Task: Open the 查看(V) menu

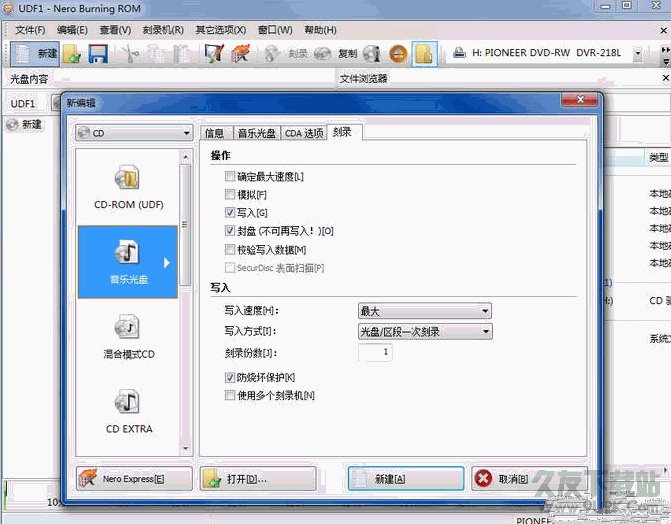Action: [x=115, y=30]
